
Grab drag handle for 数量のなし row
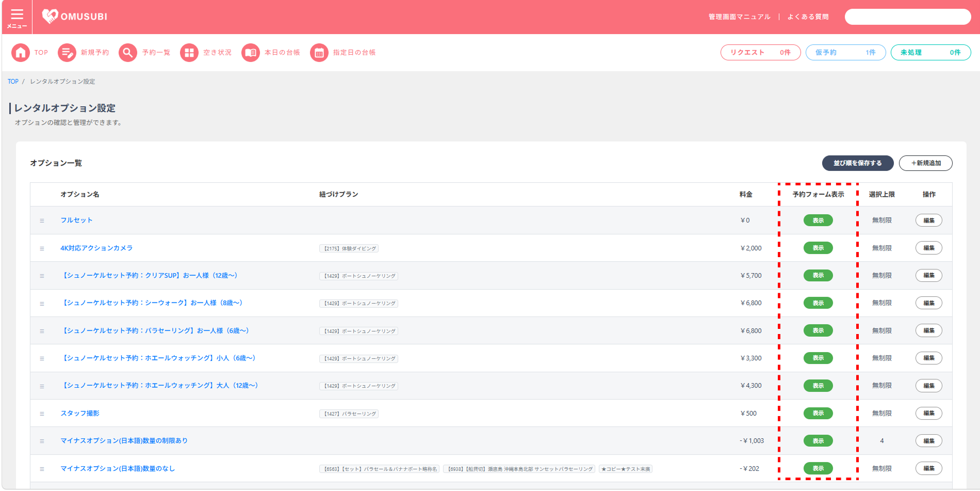click(x=42, y=469)
